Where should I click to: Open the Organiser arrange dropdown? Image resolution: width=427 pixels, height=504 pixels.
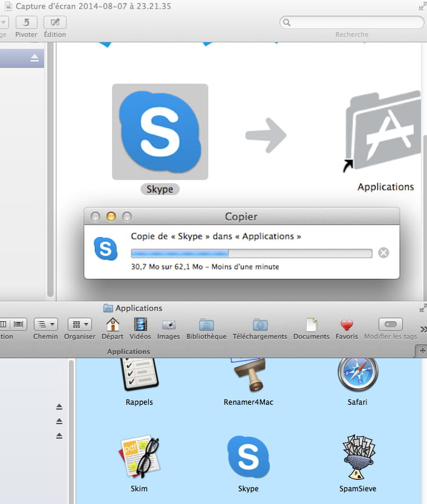click(80, 324)
